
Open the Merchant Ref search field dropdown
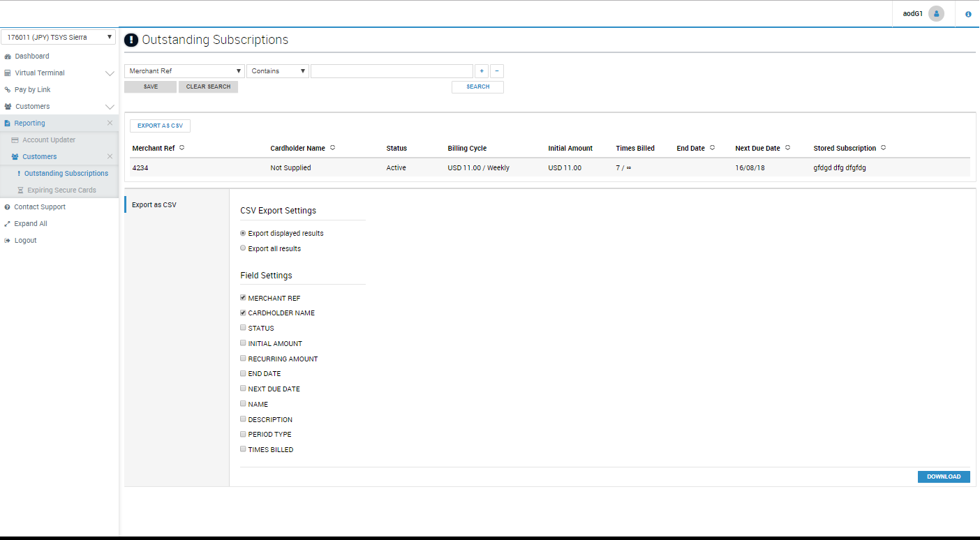[184, 71]
